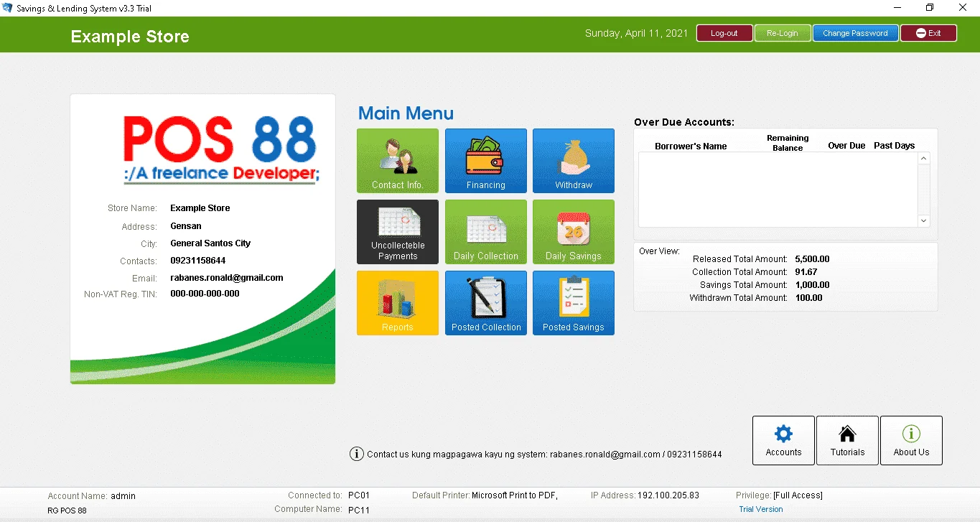Screen dimensions: 980x522
Task: Click the Savings Total Amount value 1,000.00
Action: pos(812,285)
